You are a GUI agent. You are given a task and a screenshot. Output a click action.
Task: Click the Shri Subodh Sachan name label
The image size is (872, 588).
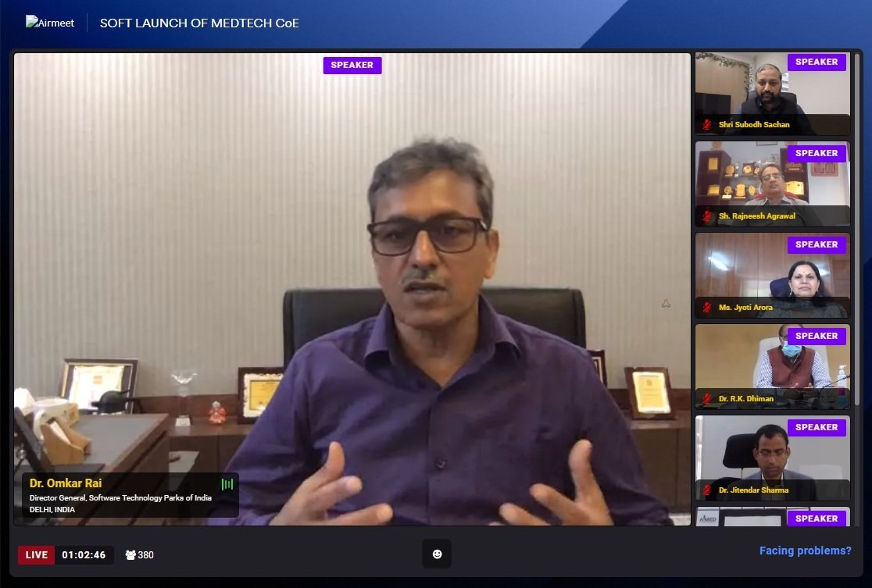tap(753, 124)
